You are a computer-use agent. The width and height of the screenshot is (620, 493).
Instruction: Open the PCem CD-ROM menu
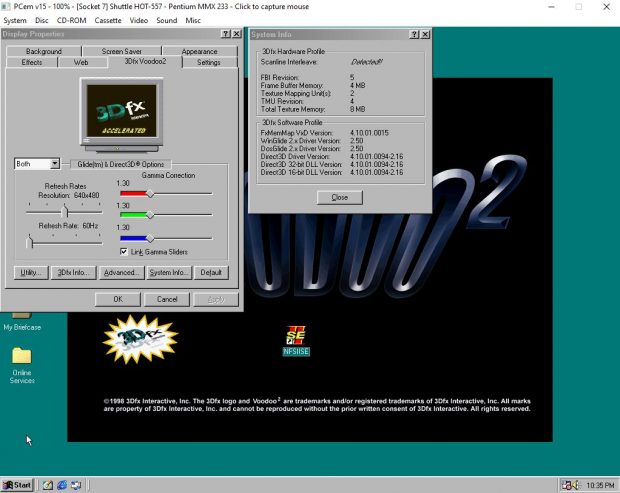pyautogui.click(x=71, y=20)
